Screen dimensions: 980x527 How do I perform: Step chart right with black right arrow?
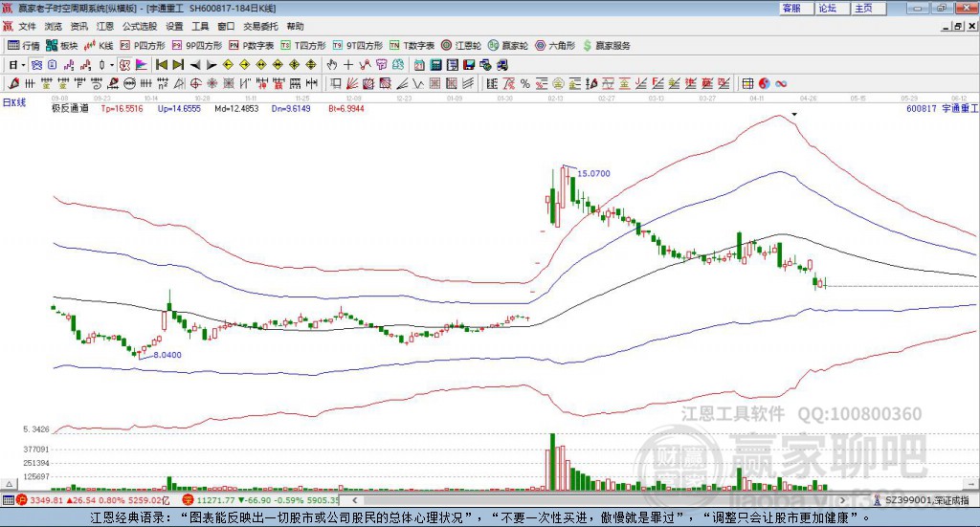click(x=212, y=65)
